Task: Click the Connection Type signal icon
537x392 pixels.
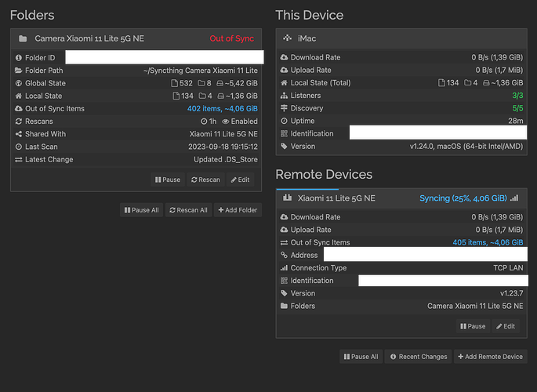Action: click(284, 267)
